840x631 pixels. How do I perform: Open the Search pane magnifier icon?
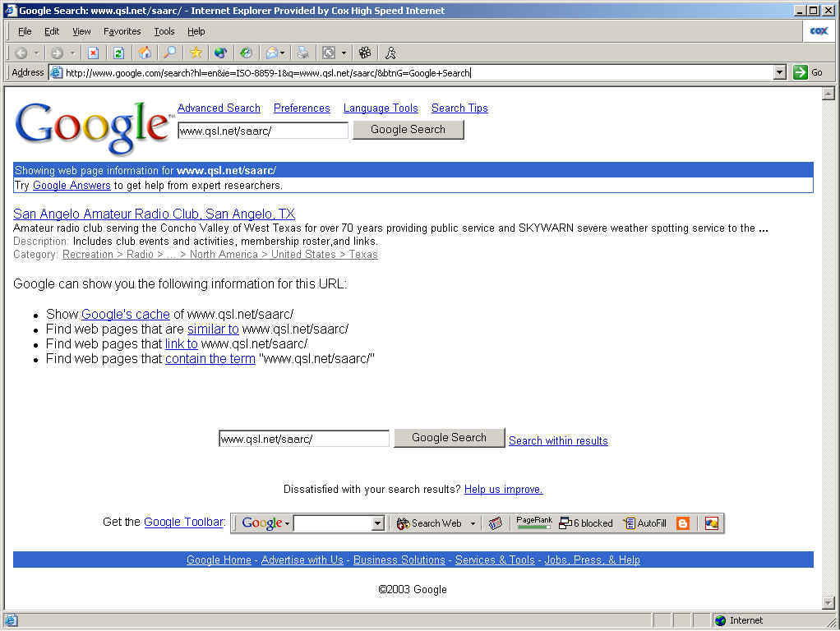170,53
